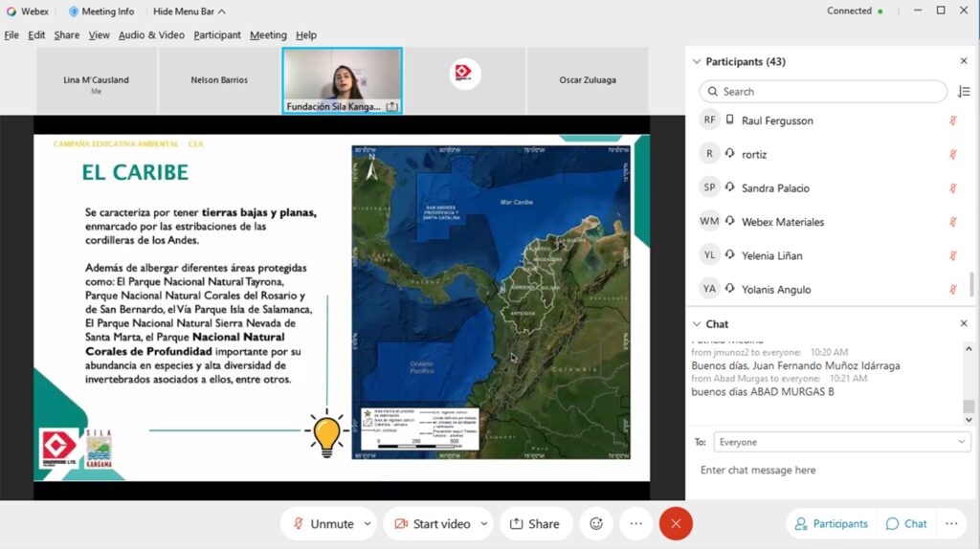Open the To: Everyone recipient dropdown
The image size is (980, 549).
coord(842,442)
